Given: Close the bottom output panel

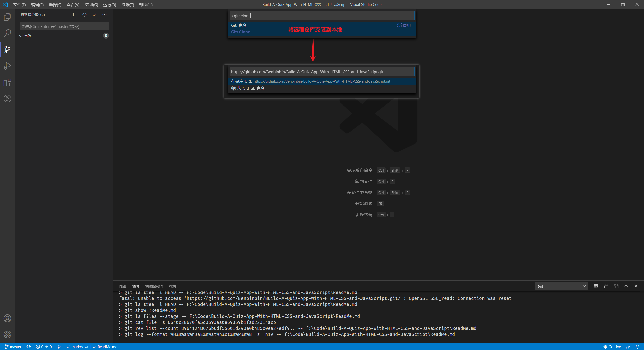Looking at the screenshot, I should 636,286.
